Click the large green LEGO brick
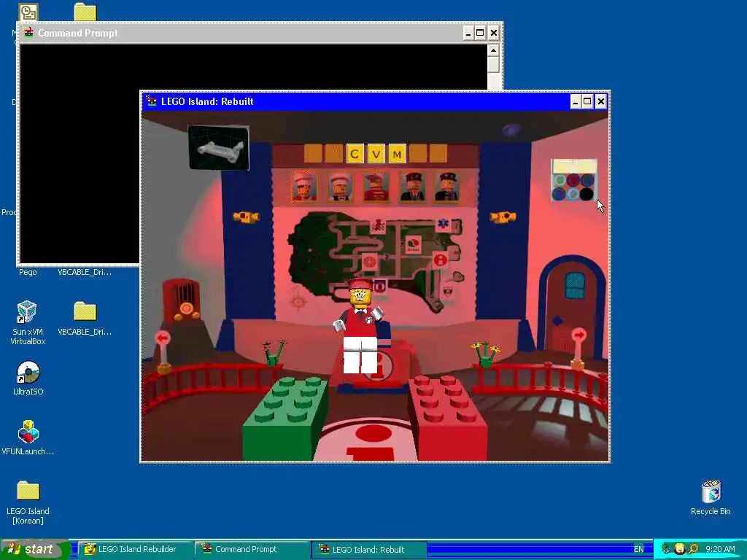 286,418
